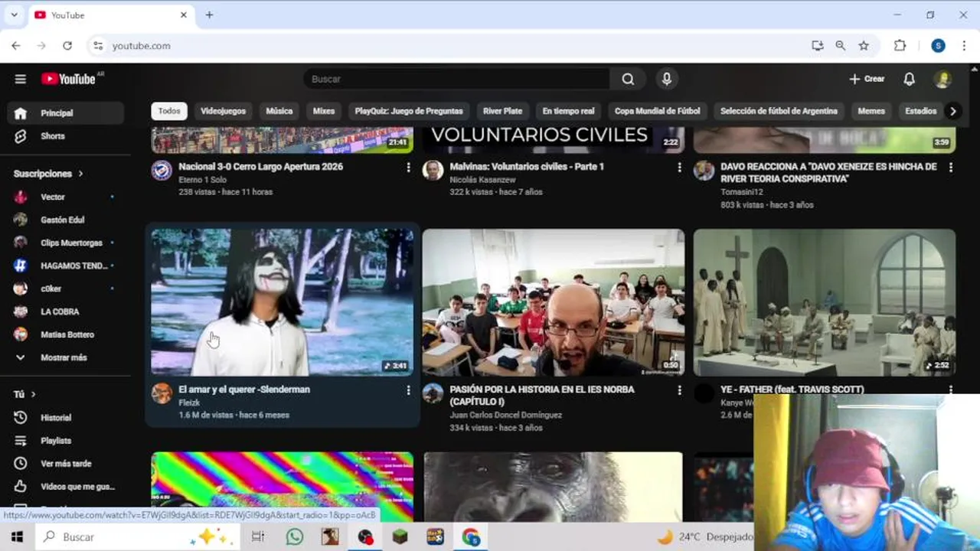Open the Chrome extensions puzzle icon

pyautogui.click(x=900, y=46)
